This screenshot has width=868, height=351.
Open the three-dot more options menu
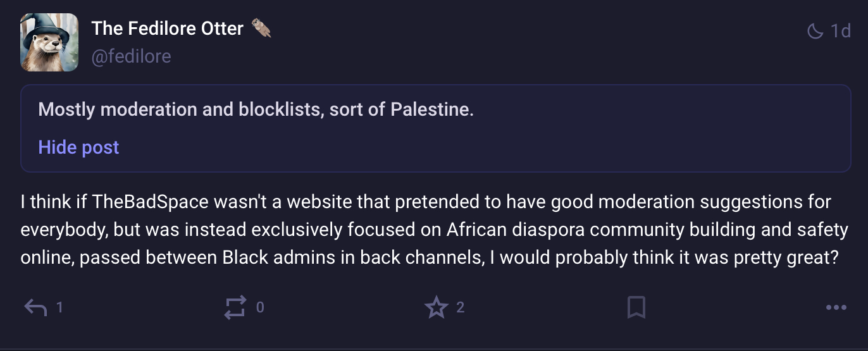(836, 308)
